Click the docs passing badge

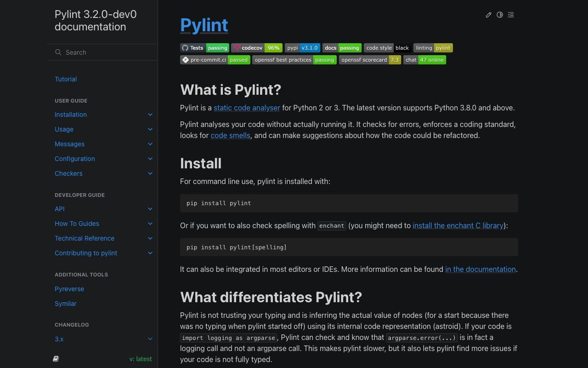click(342, 48)
